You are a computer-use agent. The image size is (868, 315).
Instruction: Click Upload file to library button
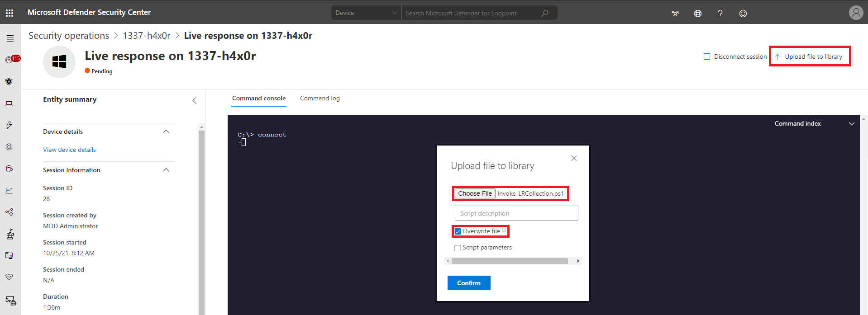[809, 56]
